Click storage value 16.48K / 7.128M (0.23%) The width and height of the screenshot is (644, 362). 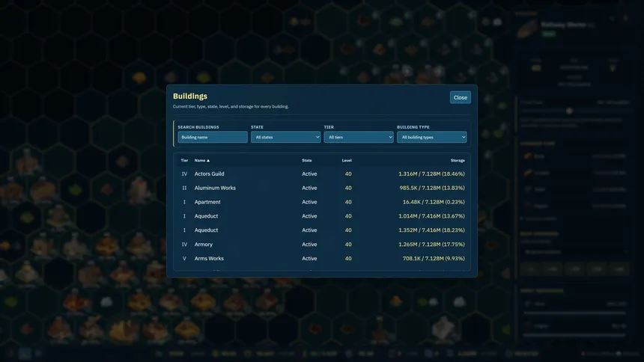click(434, 202)
